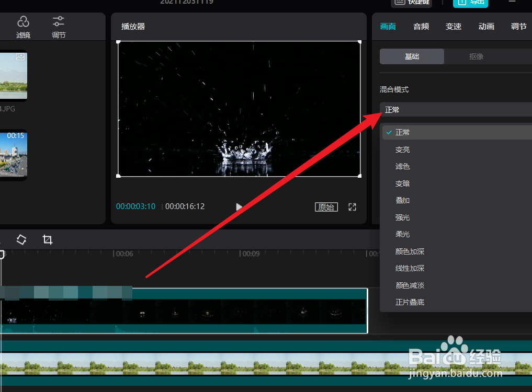Click the current time 00:00:03:10
The width and height of the screenshot is (532, 392).
point(135,206)
